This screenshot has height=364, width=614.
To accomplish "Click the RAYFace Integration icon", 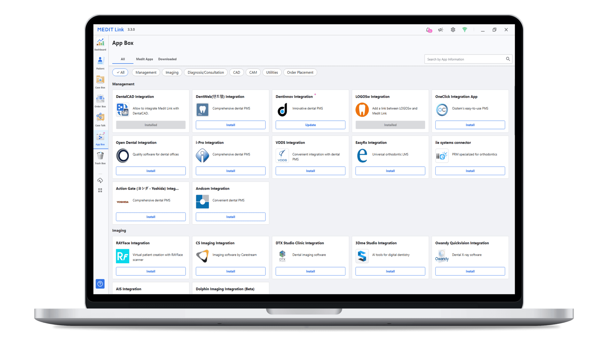I will pyautogui.click(x=122, y=256).
